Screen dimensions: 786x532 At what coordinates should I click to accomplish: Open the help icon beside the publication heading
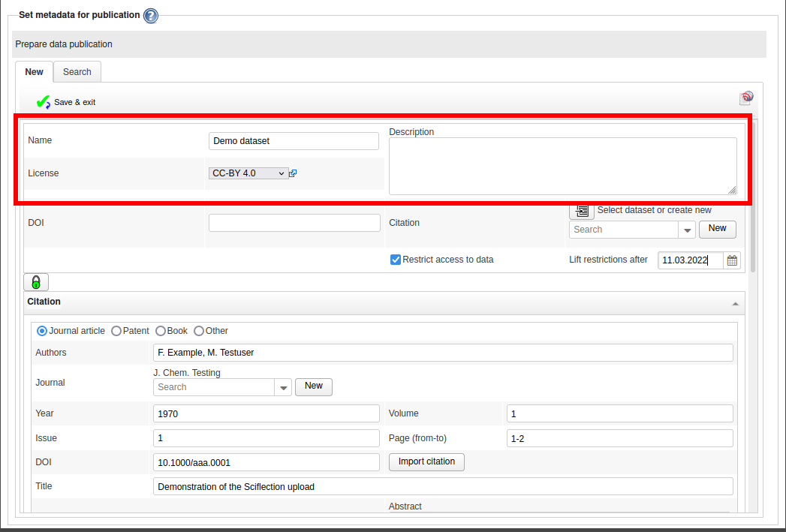151,16
